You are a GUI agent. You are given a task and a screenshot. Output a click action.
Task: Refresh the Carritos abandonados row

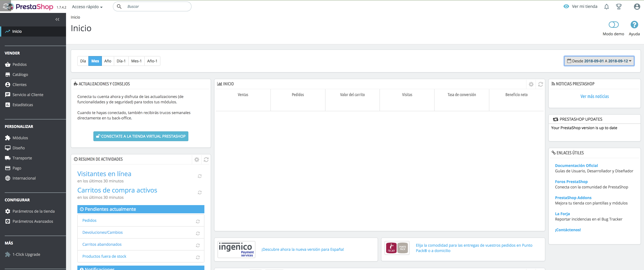point(198,245)
